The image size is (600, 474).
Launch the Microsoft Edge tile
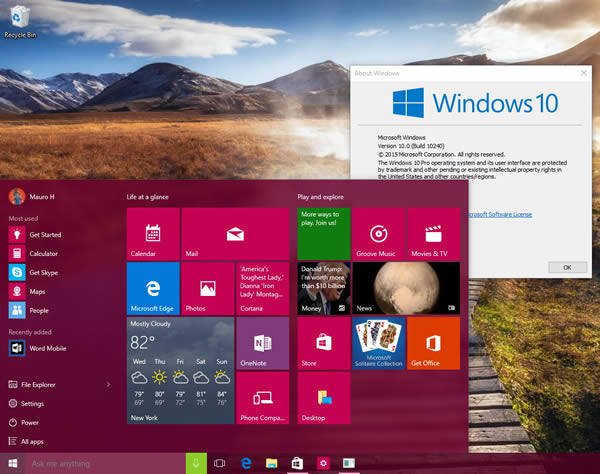tap(153, 288)
